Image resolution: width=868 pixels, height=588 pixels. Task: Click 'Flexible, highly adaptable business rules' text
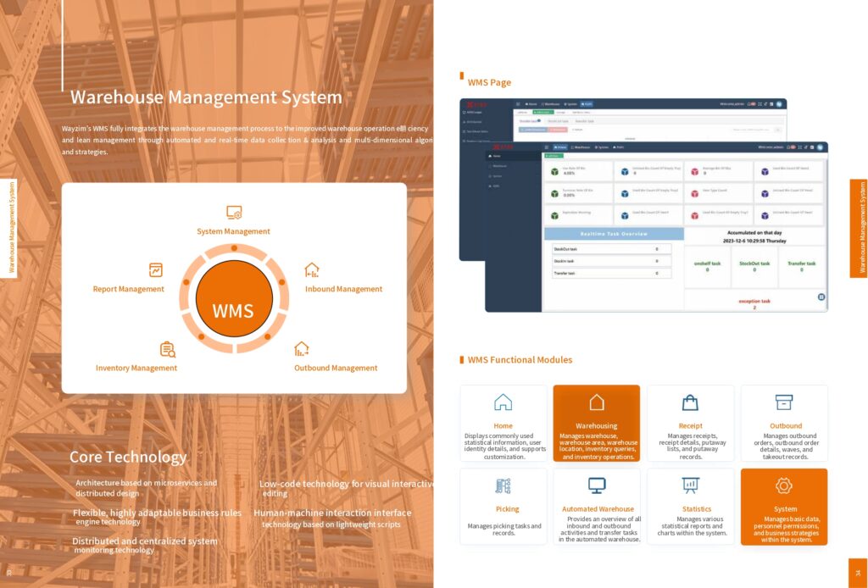157,513
